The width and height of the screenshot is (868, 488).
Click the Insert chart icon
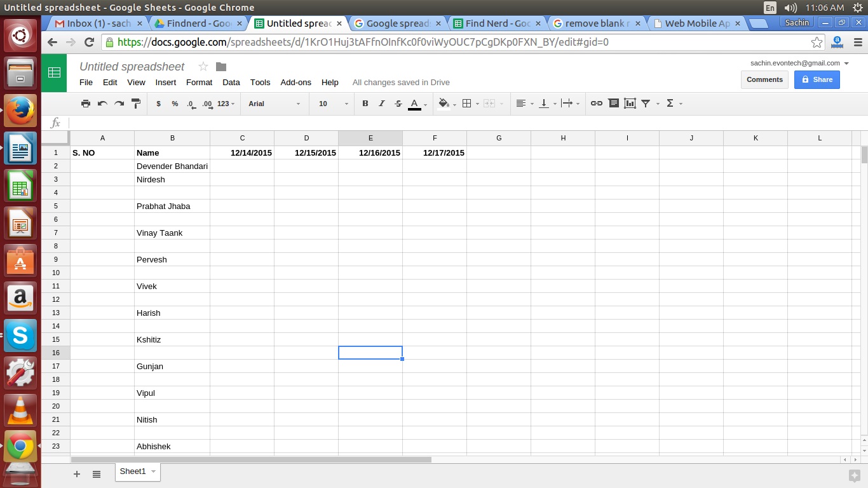(630, 104)
